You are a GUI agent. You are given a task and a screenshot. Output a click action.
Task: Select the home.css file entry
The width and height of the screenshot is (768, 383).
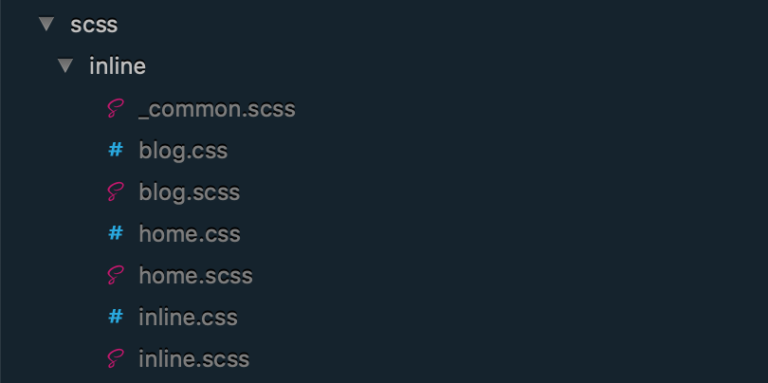tap(190, 234)
